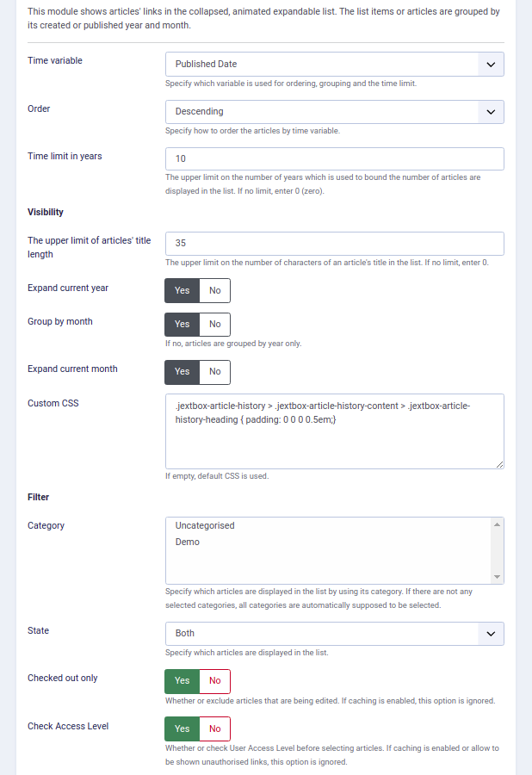Click the Category list scroll down arrow
532x775 pixels.
497,577
